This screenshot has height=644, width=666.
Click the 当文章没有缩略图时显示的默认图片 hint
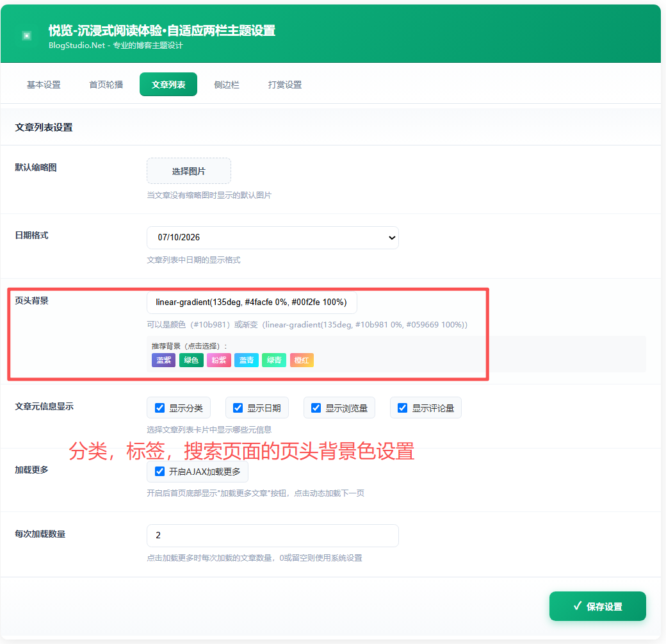(209, 195)
